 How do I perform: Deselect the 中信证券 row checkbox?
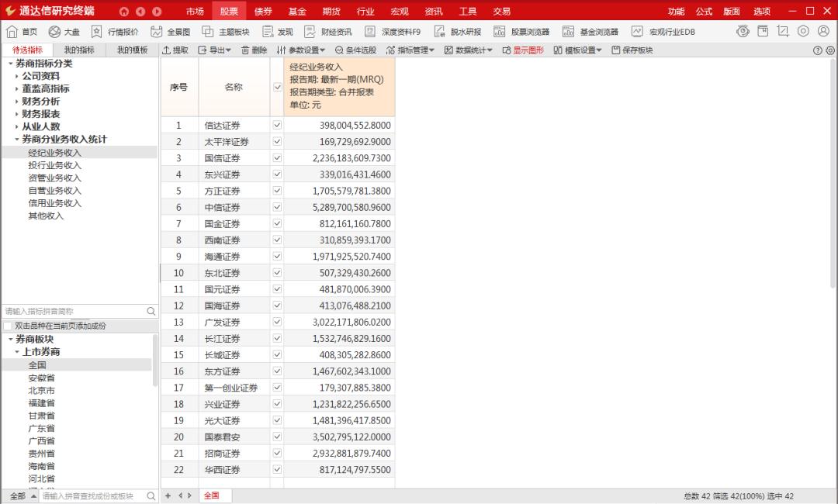pyautogui.click(x=277, y=207)
